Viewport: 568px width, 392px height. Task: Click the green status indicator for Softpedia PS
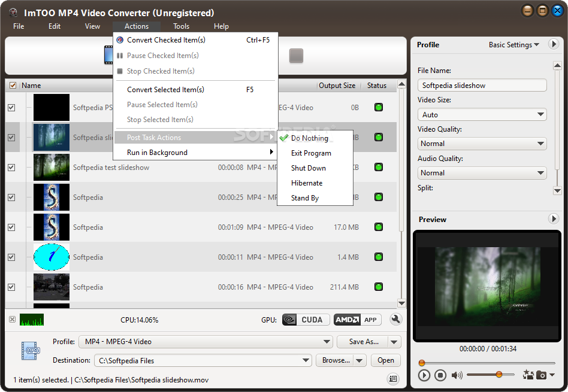point(379,107)
